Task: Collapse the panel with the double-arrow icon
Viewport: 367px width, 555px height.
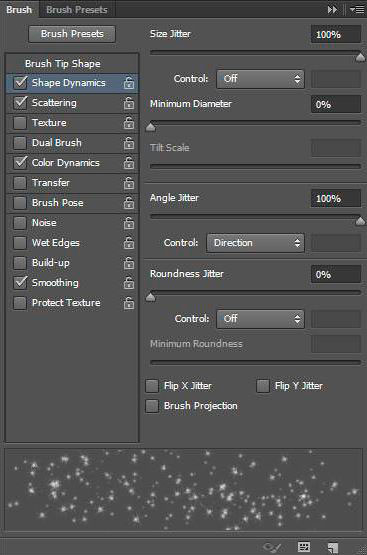Action: (332, 10)
